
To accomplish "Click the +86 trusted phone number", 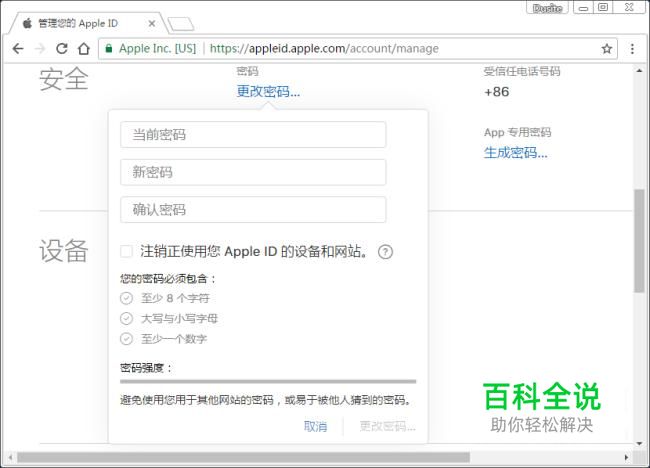I will [496, 92].
